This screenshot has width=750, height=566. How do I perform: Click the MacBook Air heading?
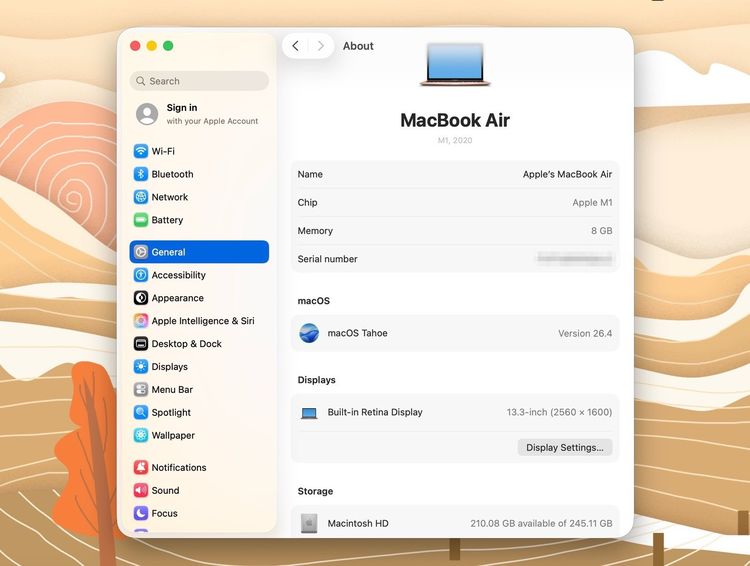click(x=455, y=120)
